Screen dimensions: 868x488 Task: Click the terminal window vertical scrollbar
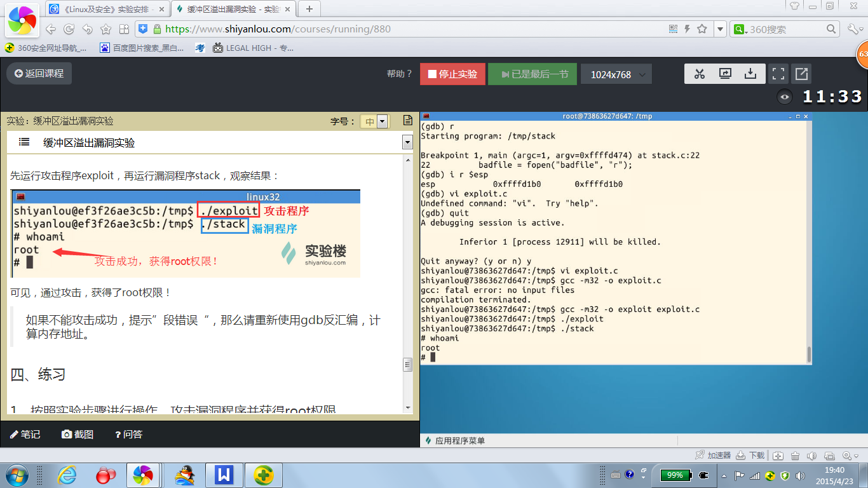tap(808, 353)
